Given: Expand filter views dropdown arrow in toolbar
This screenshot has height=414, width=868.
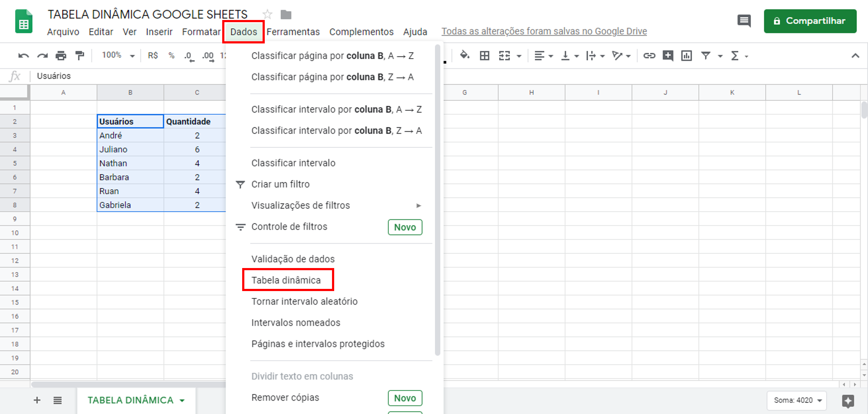Looking at the screenshot, I should click(x=720, y=56).
